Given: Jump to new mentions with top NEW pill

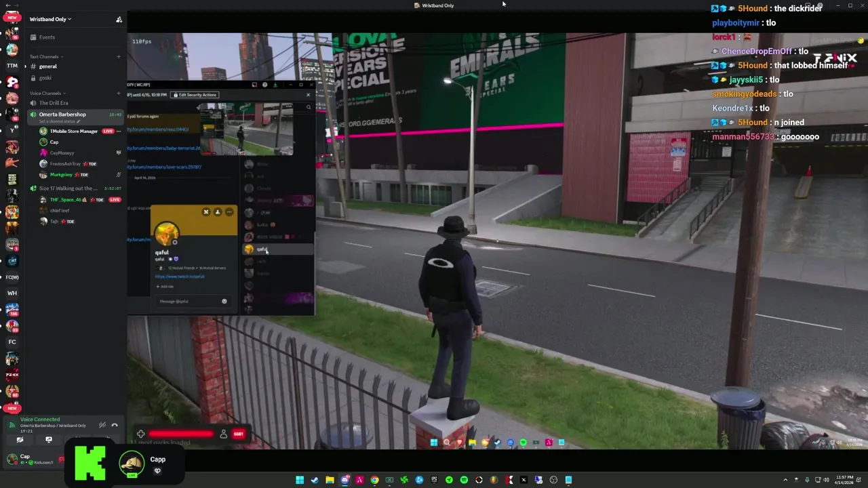Looking at the screenshot, I should click(12, 18).
